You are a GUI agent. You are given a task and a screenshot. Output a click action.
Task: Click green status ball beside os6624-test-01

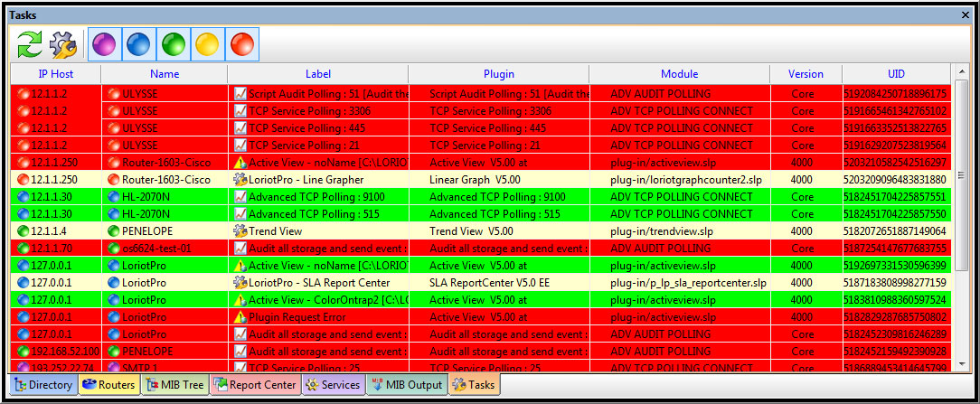tap(114, 248)
